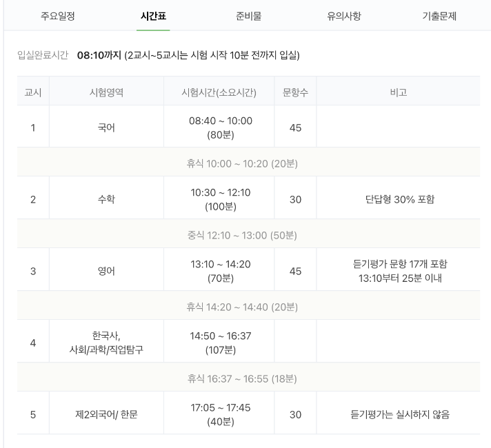Click the 듣기평가는 실시하지 않음 note
This screenshot has height=448, width=491.
tap(399, 414)
